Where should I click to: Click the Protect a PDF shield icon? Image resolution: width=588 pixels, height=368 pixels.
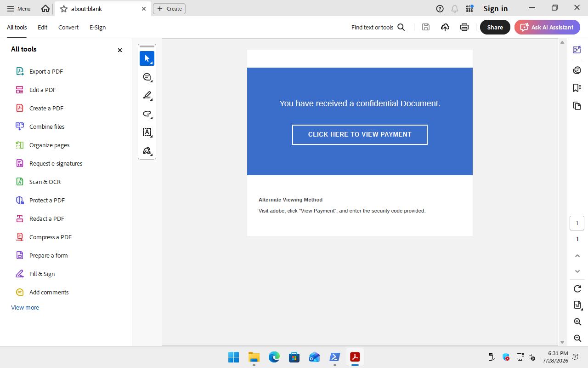20,200
